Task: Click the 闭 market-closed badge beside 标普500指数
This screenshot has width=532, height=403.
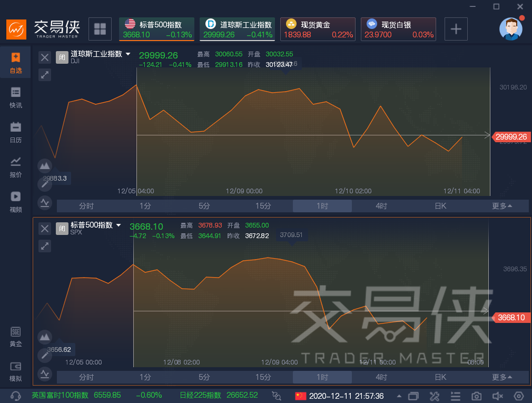Action: [x=62, y=228]
